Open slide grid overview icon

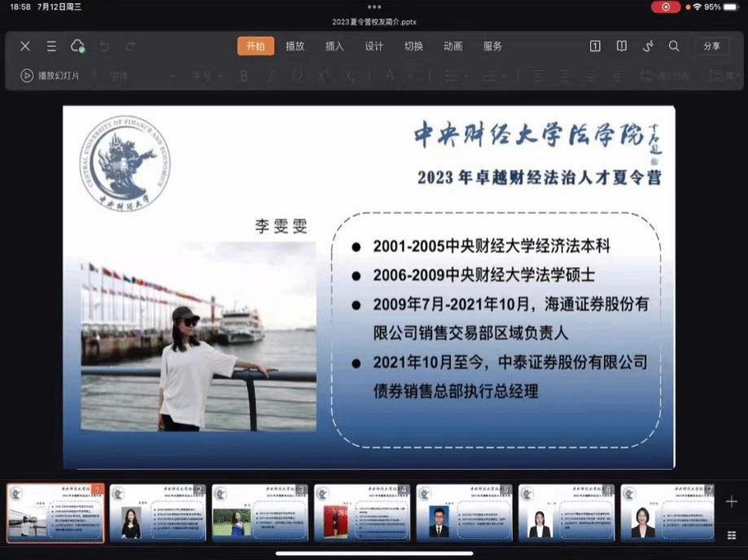pos(731,535)
